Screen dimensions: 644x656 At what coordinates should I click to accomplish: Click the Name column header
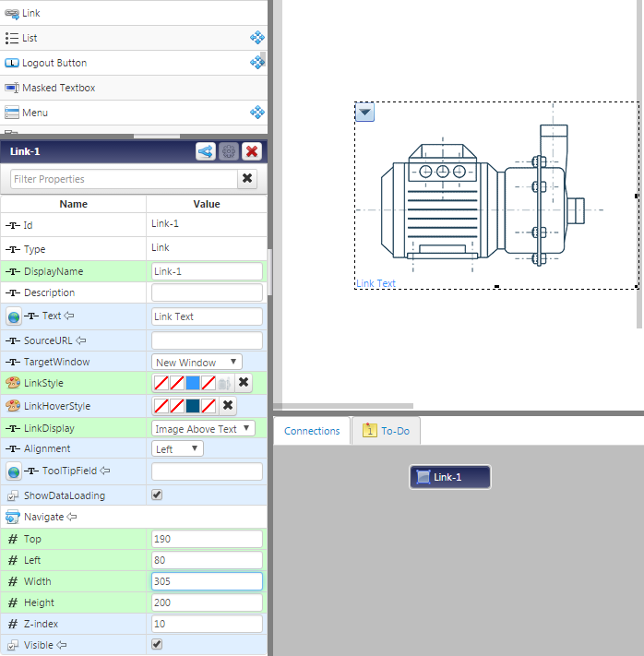tap(74, 204)
